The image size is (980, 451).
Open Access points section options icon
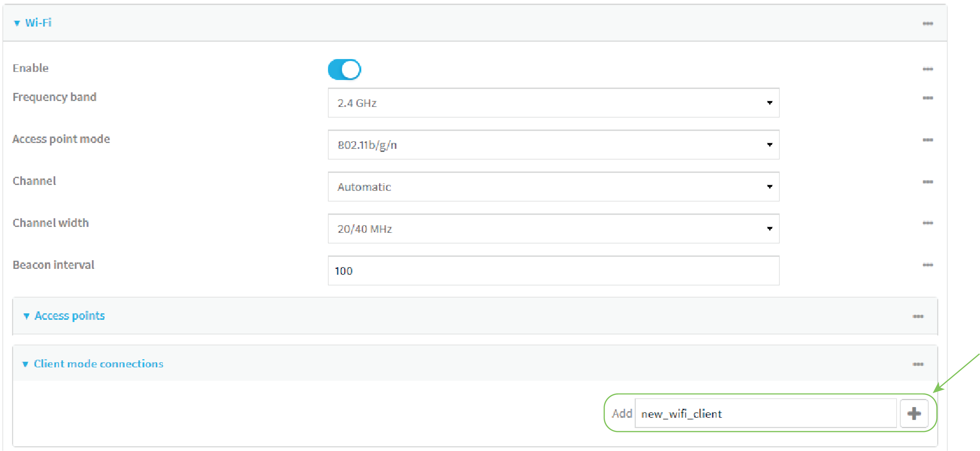pos(918,316)
